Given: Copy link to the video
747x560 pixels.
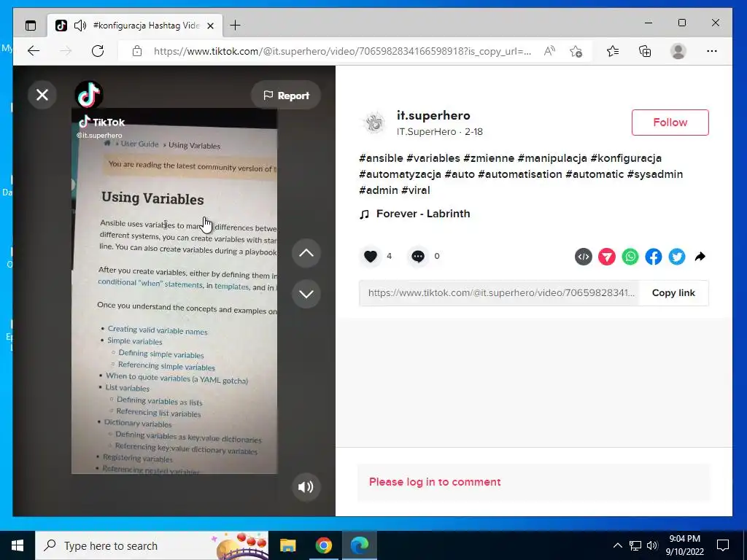Looking at the screenshot, I should coord(673,293).
